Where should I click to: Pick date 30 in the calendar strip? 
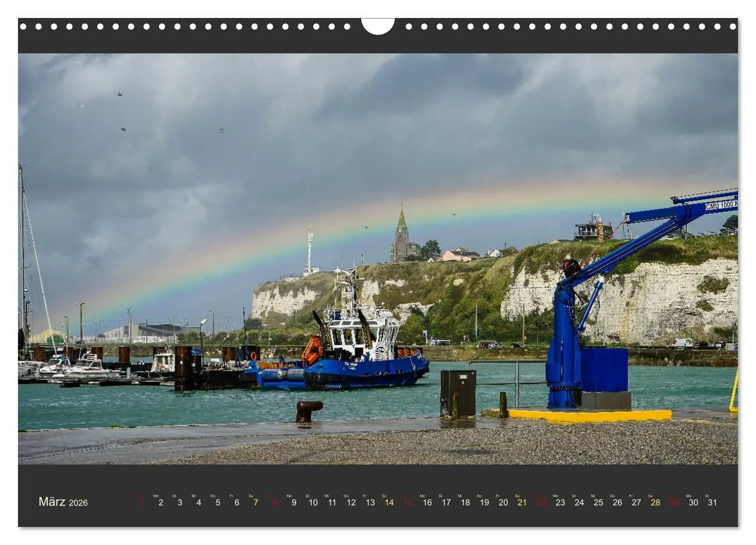[x=694, y=502]
